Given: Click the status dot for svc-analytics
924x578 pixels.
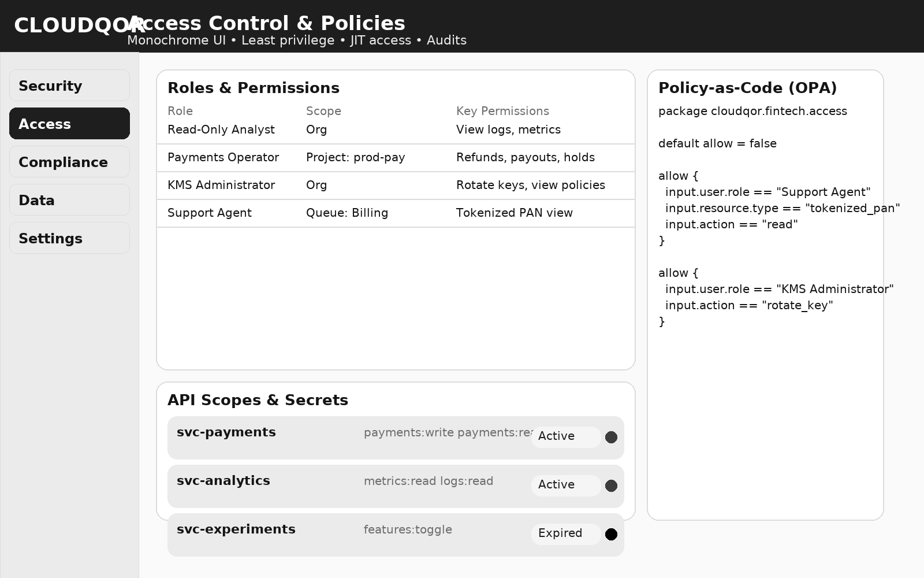Looking at the screenshot, I should (611, 486).
